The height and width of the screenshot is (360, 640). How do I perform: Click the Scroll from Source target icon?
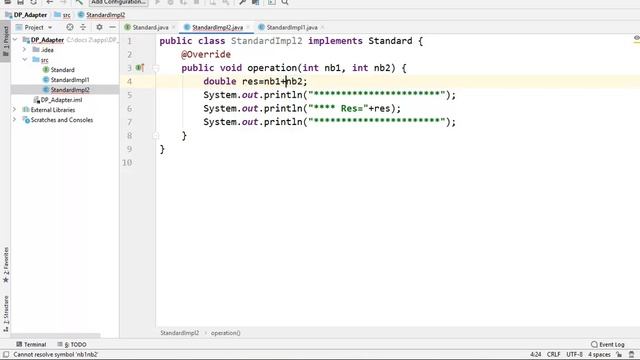tap(70, 27)
